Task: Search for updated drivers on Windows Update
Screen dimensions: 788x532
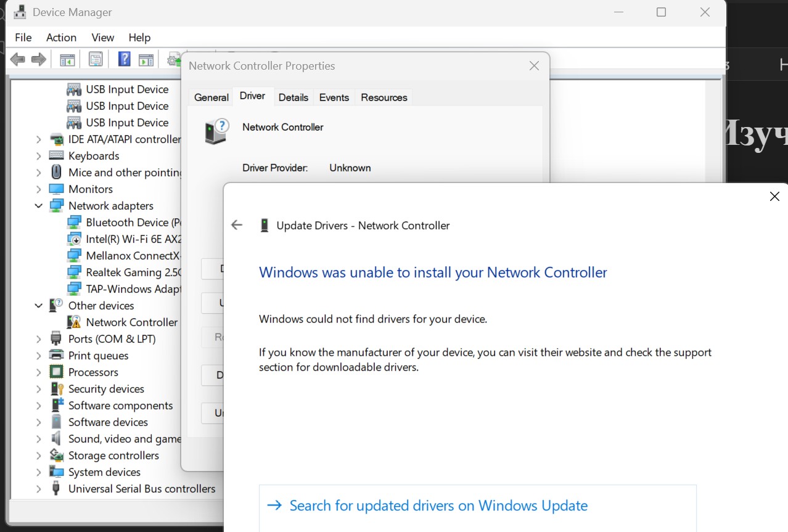Action: point(439,505)
